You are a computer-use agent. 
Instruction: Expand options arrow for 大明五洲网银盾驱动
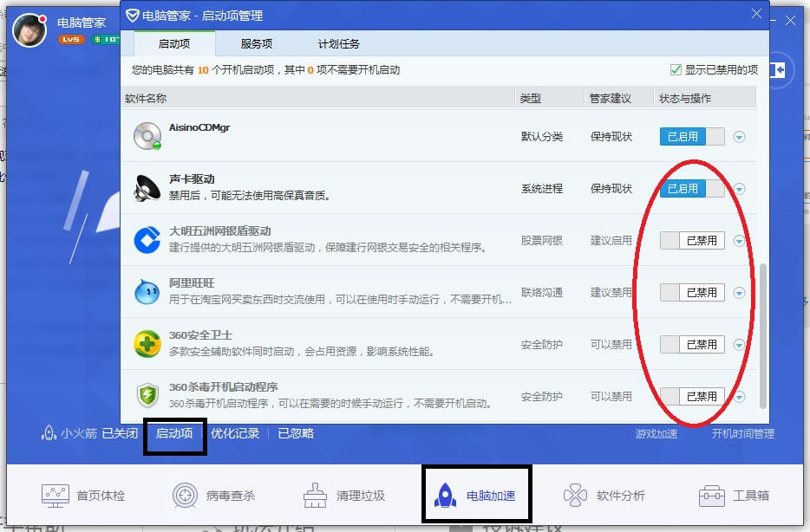click(739, 241)
